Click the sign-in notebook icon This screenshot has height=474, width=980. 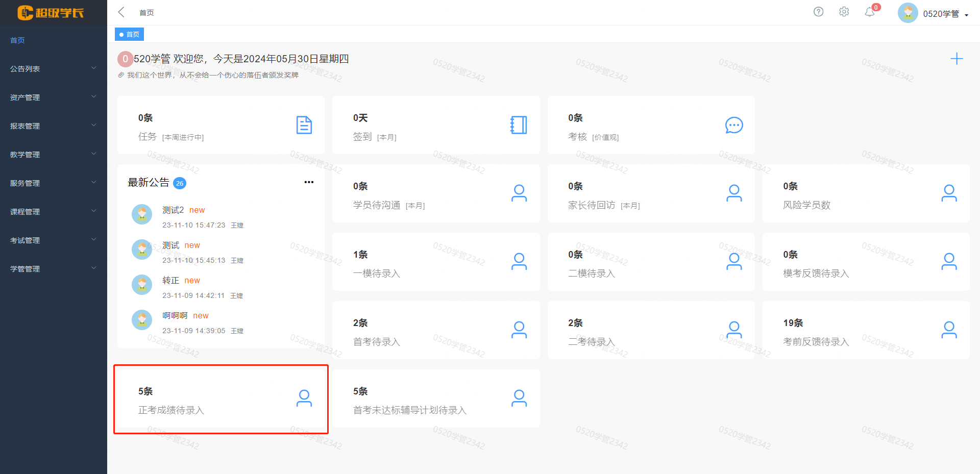[519, 125]
